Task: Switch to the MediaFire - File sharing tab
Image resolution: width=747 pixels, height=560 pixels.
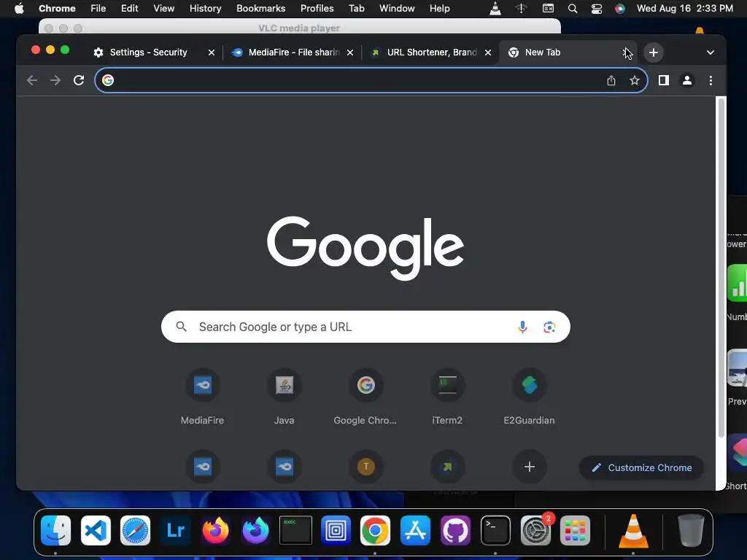Action: pos(294,52)
